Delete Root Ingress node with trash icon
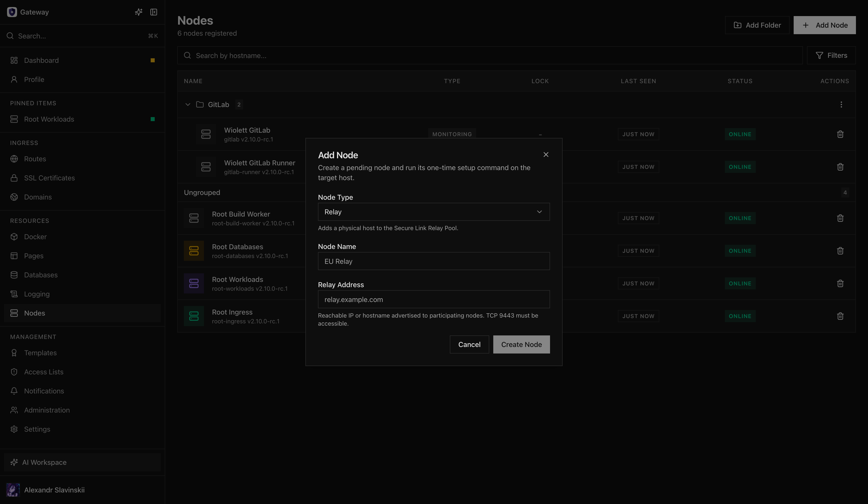868x504 pixels. click(840, 316)
